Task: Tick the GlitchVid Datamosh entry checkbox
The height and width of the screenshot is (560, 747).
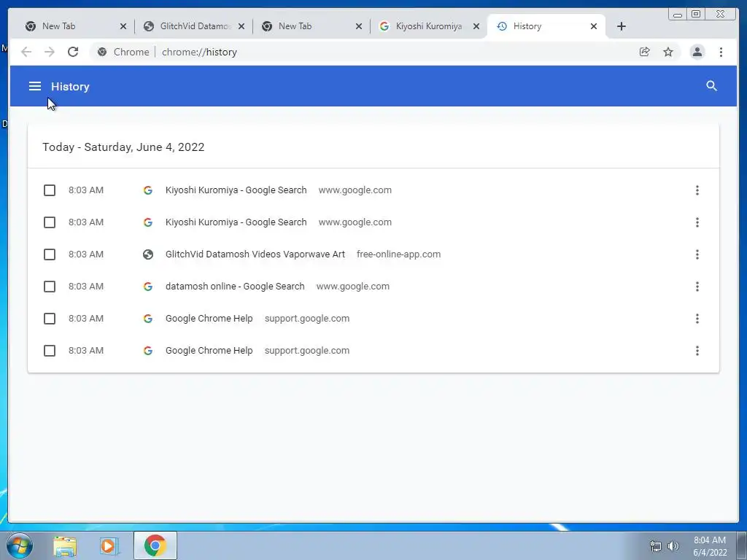Action: tap(50, 254)
